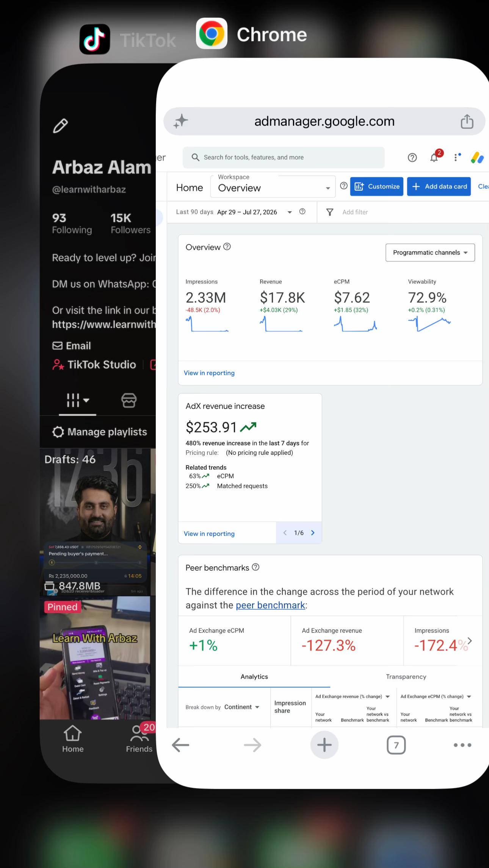The width and height of the screenshot is (489, 868).
Task: Show more peer benchmark metrics chevron
Action: 470,640
